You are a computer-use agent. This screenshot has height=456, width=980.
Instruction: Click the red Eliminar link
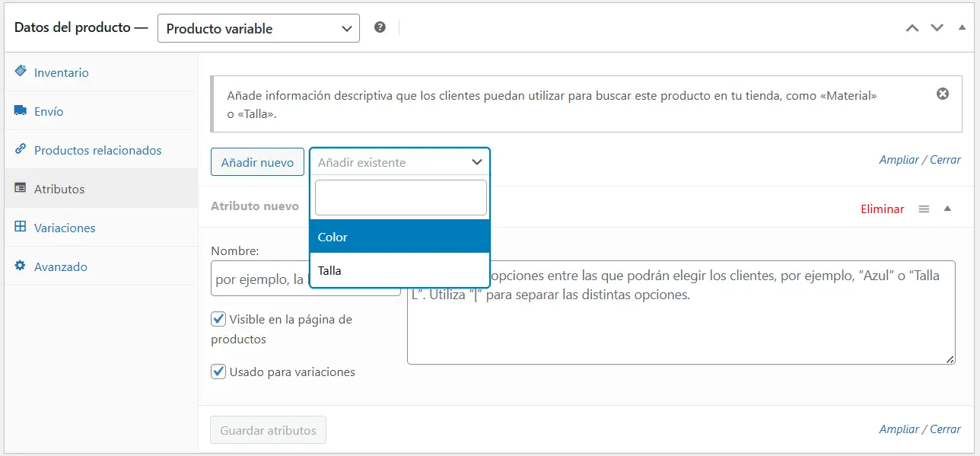pyautogui.click(x=882, y=209)
